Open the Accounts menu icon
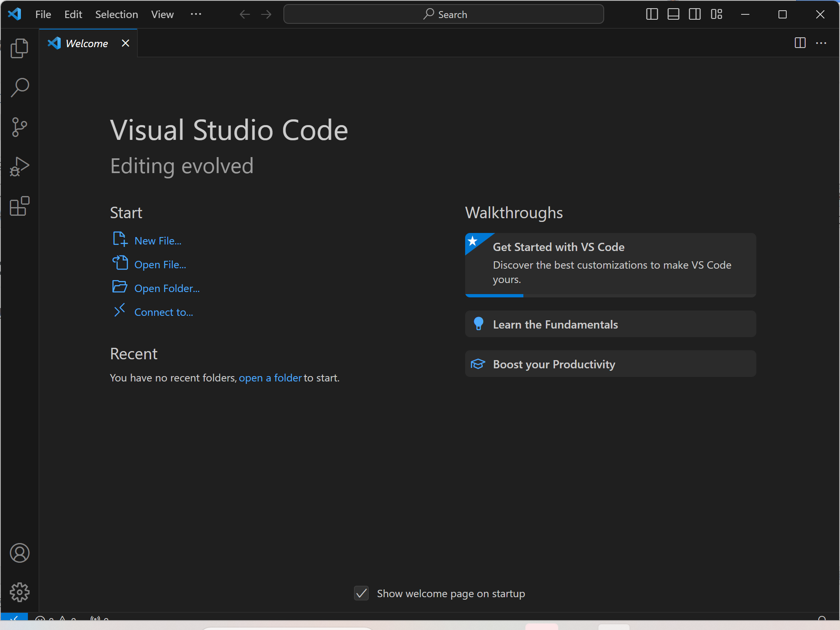The width and height of the screenshot is (840, 630). 19,553
